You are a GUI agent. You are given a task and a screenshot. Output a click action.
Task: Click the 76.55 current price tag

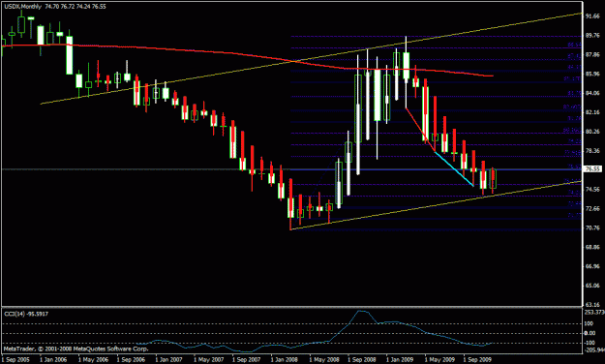click(592, 169)
